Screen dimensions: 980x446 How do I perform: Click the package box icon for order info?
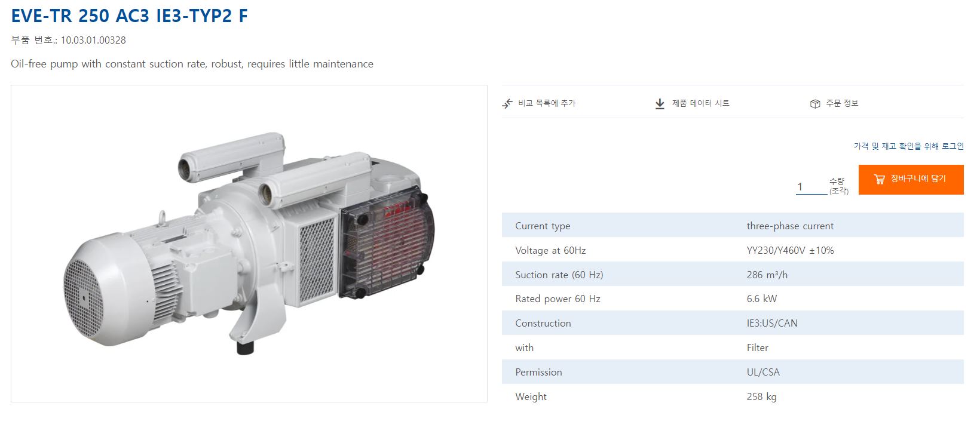(x=815, y=104)
